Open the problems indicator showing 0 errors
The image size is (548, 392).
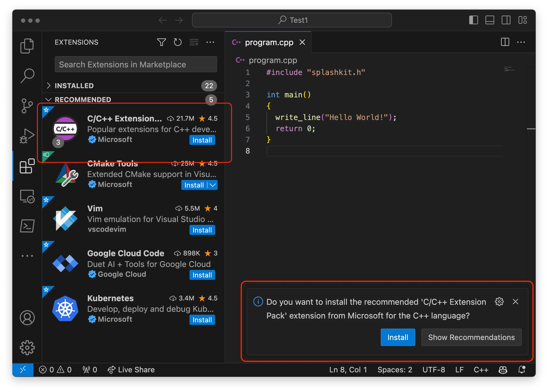pyautogui.click(x=55, y=370)
